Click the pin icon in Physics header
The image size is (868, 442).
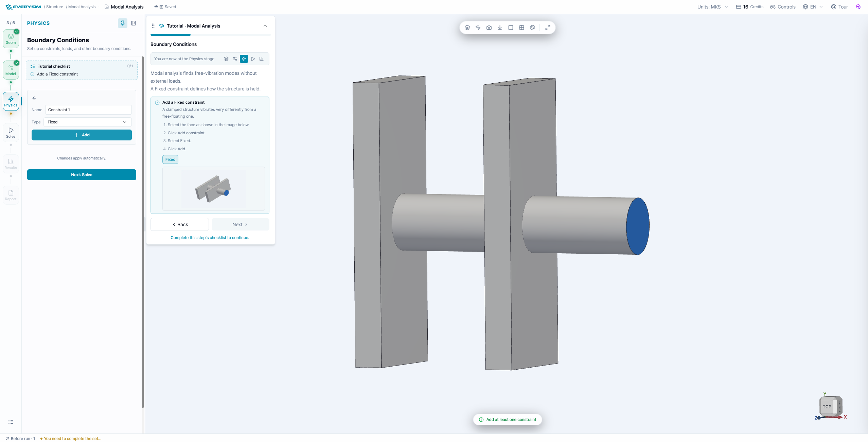coord(123,23)
